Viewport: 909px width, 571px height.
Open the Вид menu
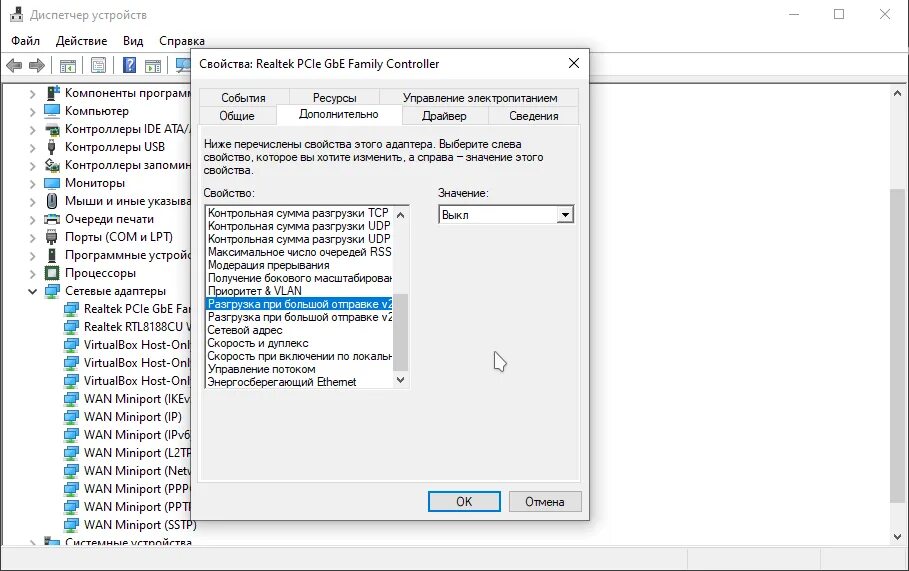133,41
